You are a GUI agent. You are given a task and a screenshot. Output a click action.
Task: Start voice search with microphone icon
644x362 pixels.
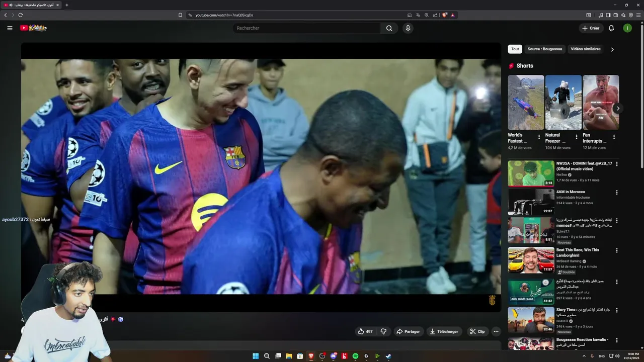click(x=408, y=28)
